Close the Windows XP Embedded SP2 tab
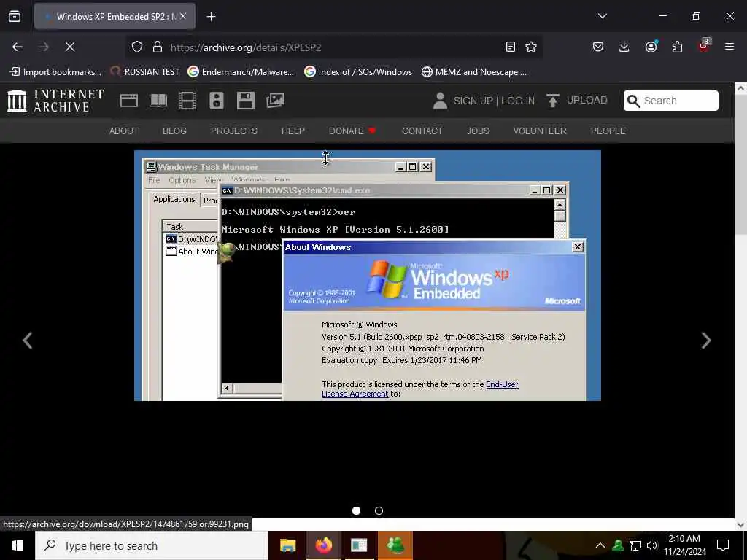 [183, 16]
